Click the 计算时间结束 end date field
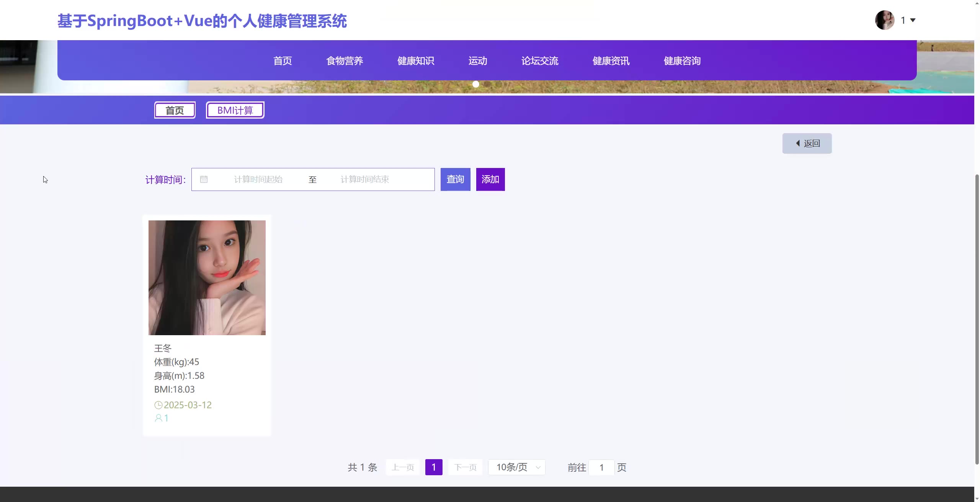The image size is (980, 502). pyautogui.click(x=364, y=179)
